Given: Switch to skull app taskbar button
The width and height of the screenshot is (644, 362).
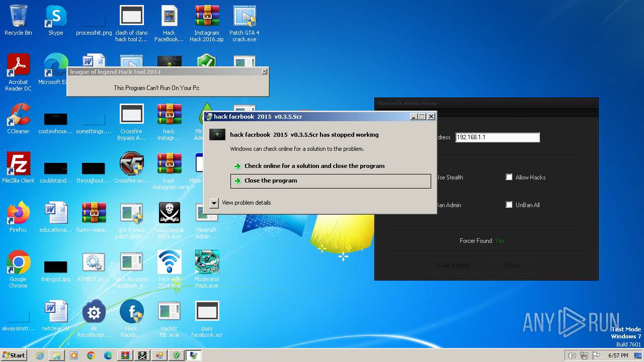Looking at the screenshot, I should pos(142,355).
